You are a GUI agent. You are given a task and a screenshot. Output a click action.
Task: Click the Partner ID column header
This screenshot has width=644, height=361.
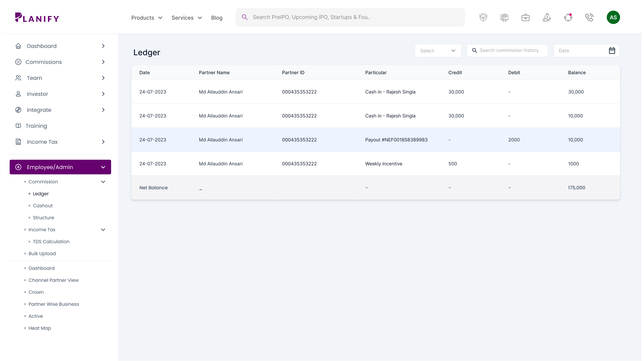293,73
